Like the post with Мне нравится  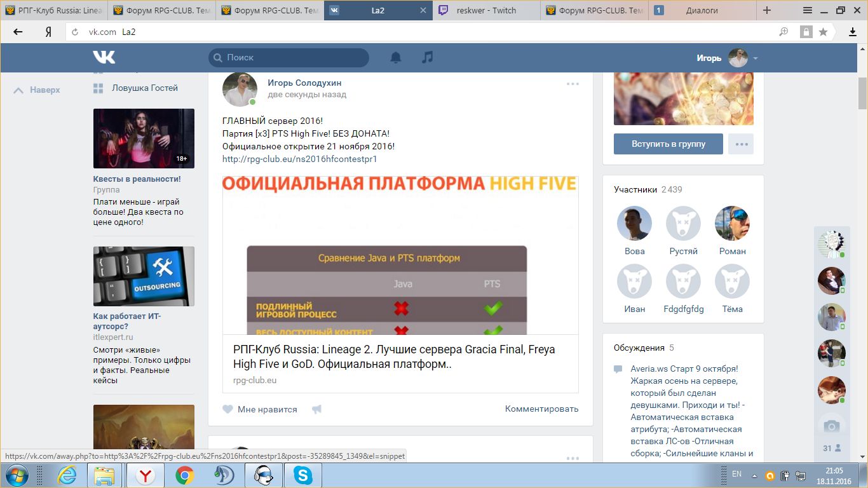(260, 409)
